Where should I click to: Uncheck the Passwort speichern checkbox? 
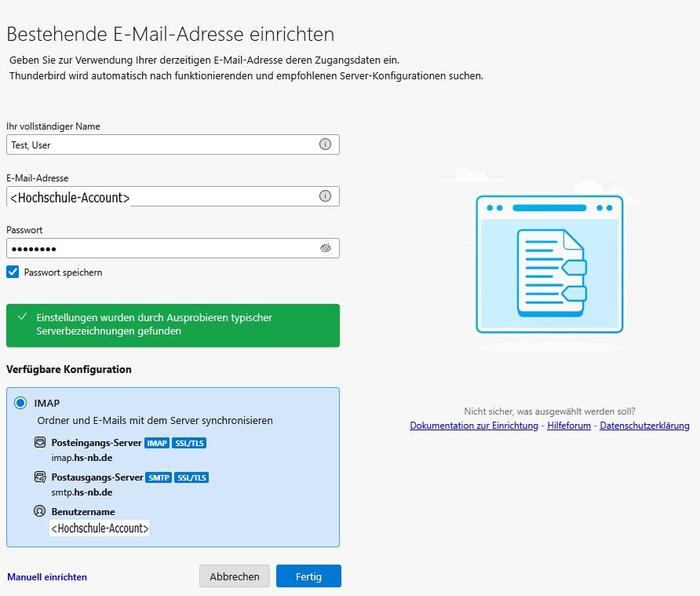click(x=13, y=272)
